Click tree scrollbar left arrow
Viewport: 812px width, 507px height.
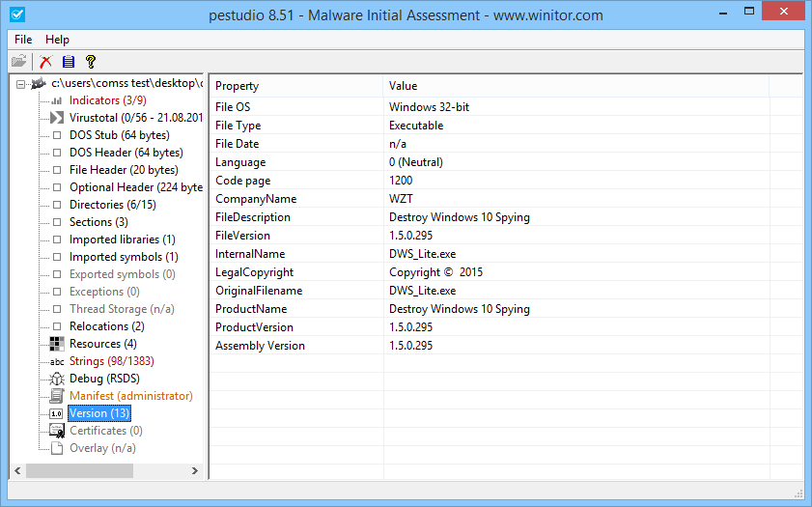click(x=17, y=470)
